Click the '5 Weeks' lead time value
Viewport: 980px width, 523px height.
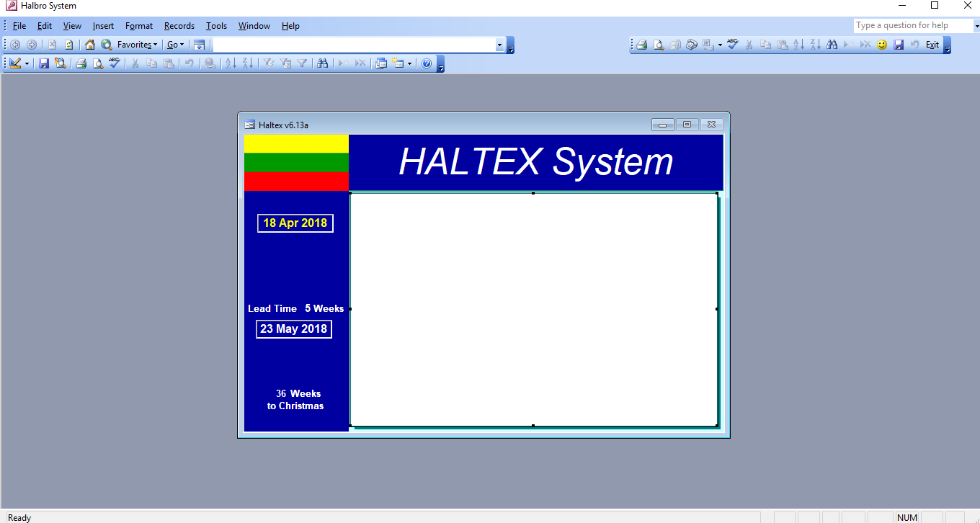(x=324, y=308)
